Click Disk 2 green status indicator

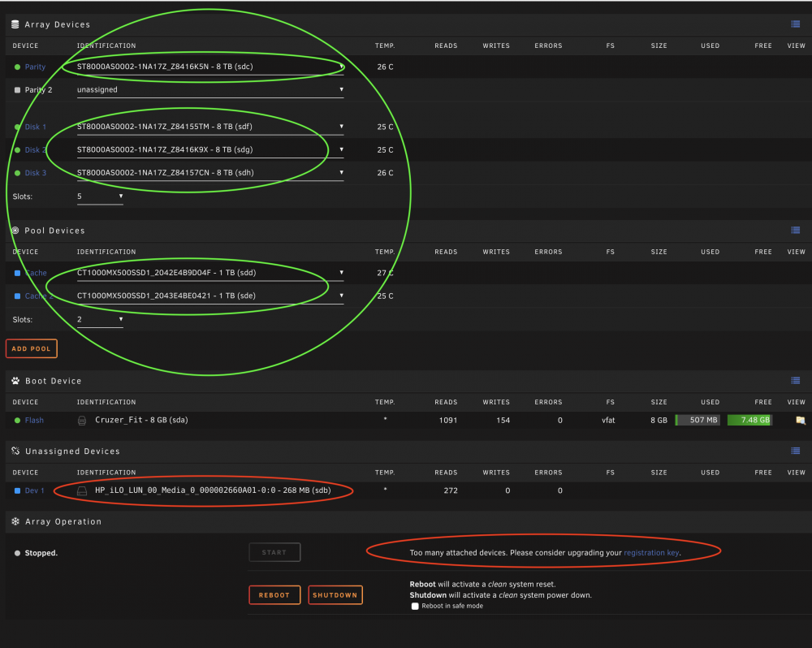(17, 149)
